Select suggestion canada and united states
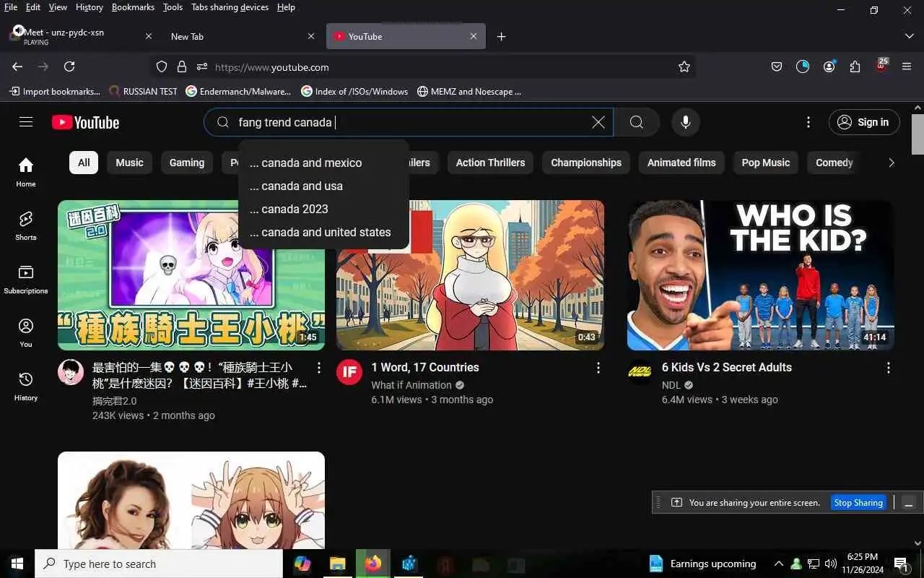The image size is (924, 578). tap(323, 232)
